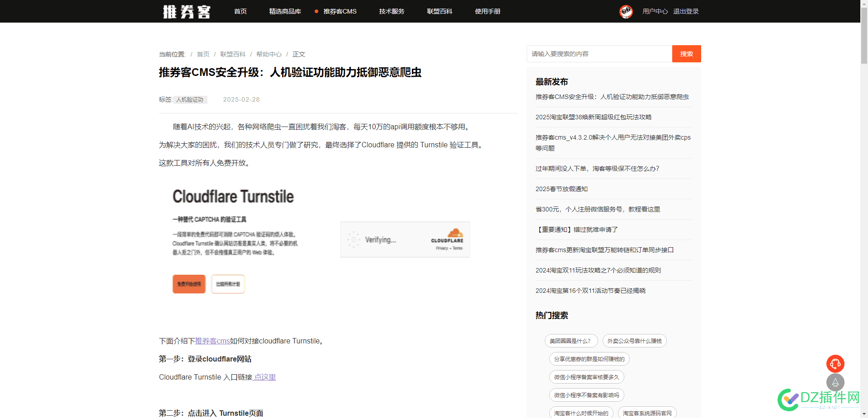Open sidebar article 推券客CMS安全升级
This screenshot has width=868, height=418.
pos(612,97)
